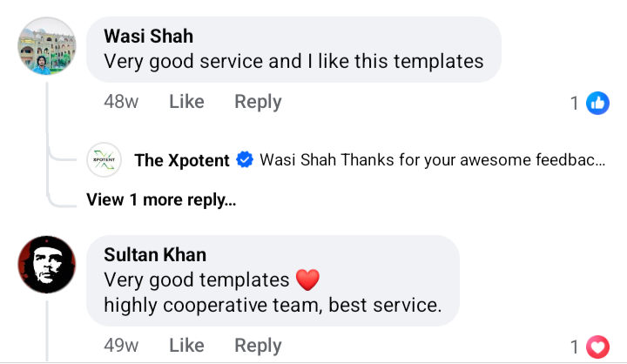Click the red heart emoji in Sultan Khan's comment

(308, 280)
